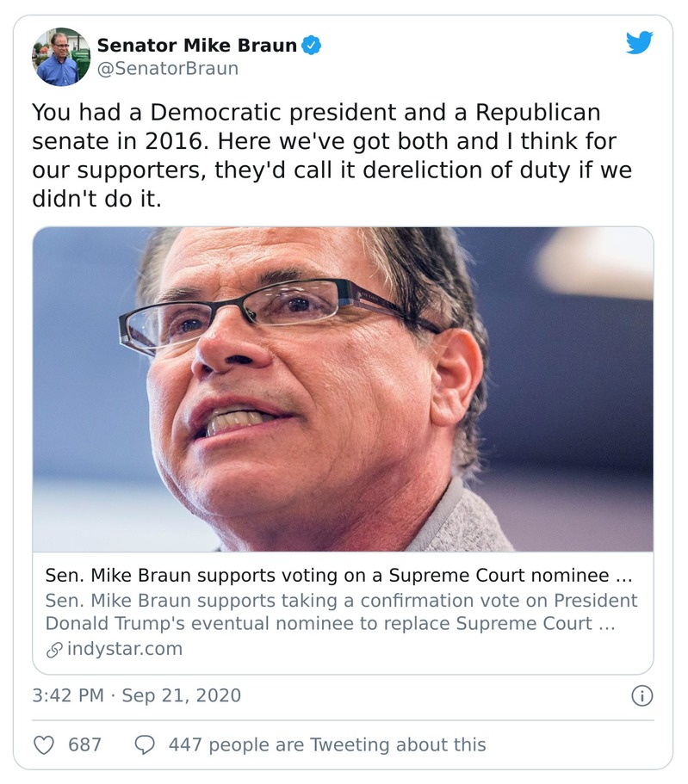
Task: Click the Twitter bird logo
Action: tap(639, 43)
